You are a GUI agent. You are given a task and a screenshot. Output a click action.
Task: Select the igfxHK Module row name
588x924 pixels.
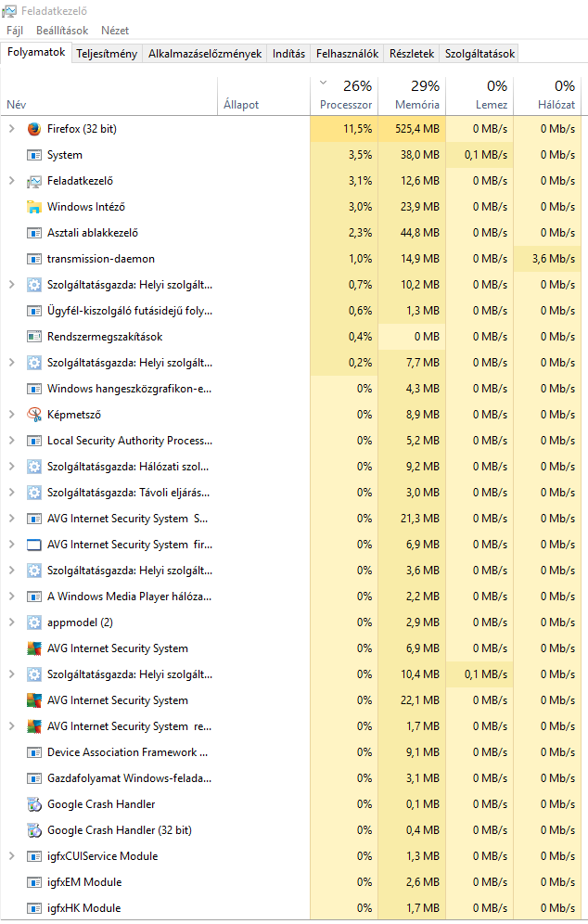(x=84, y=908)
